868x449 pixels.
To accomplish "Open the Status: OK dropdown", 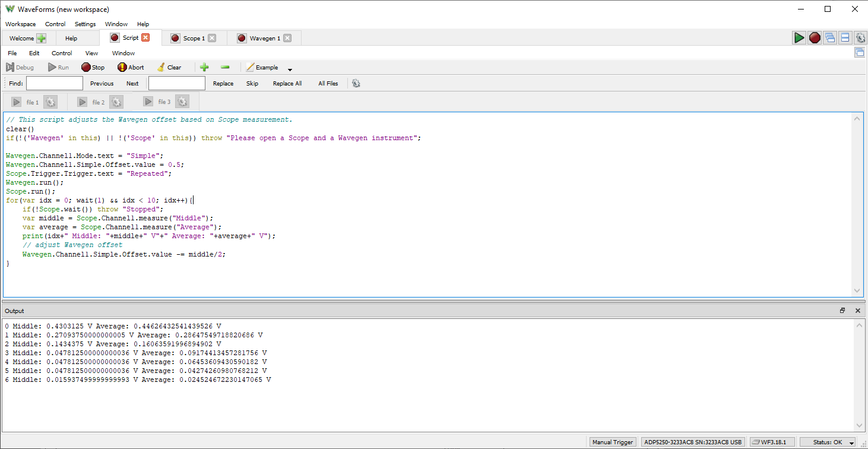I will pyautogui.click(x=828, y=442).
